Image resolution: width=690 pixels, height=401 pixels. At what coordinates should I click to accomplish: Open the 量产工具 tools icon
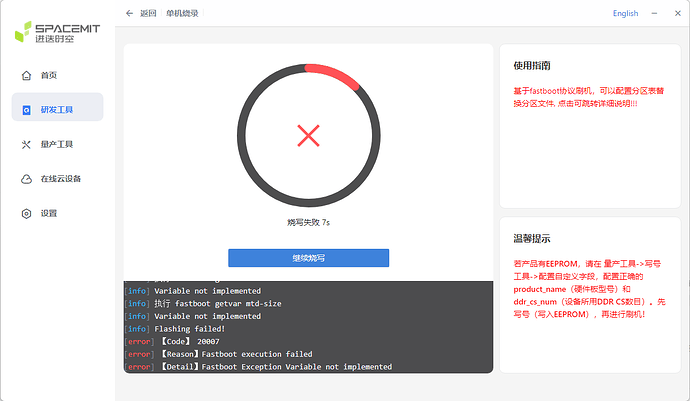pyautogui.click(x=26, y=144)
